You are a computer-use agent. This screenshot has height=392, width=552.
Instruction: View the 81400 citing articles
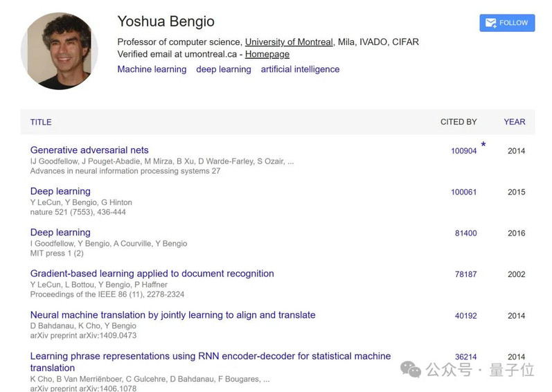click(x=465, y=233)
